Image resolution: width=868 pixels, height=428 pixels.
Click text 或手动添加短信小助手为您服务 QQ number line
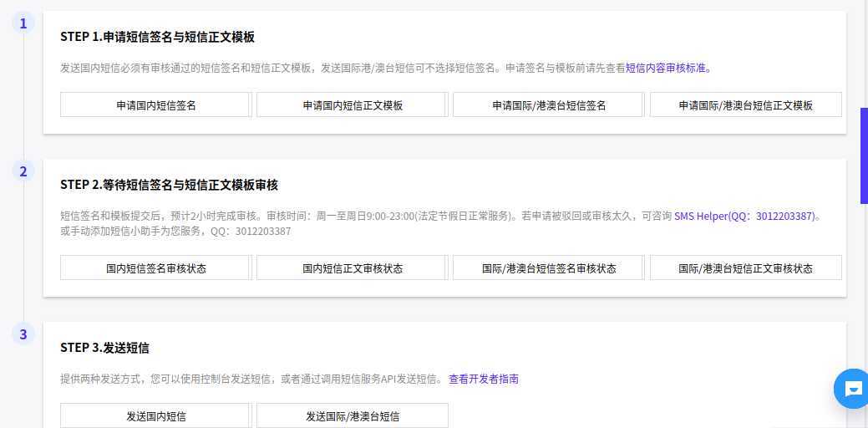(x=175, y=232)
